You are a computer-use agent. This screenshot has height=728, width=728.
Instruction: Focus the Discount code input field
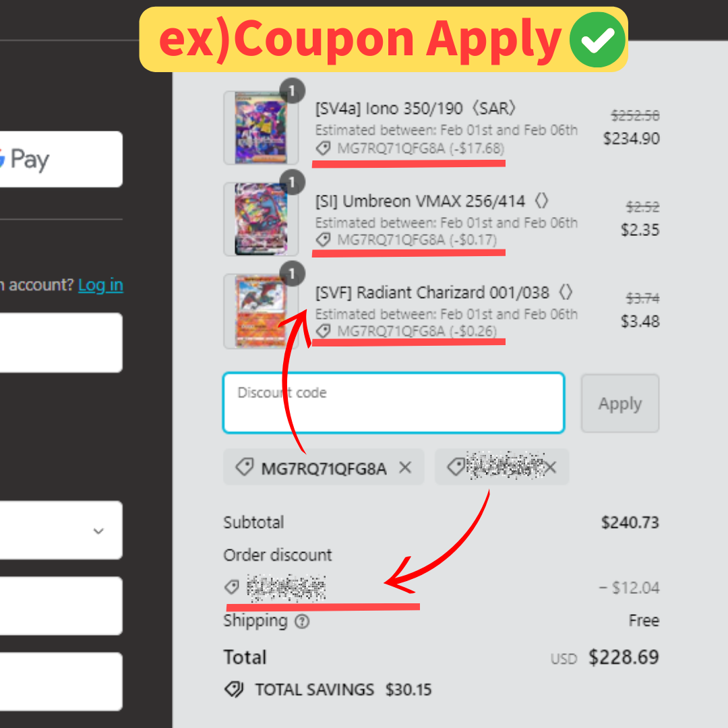(394, 403)
